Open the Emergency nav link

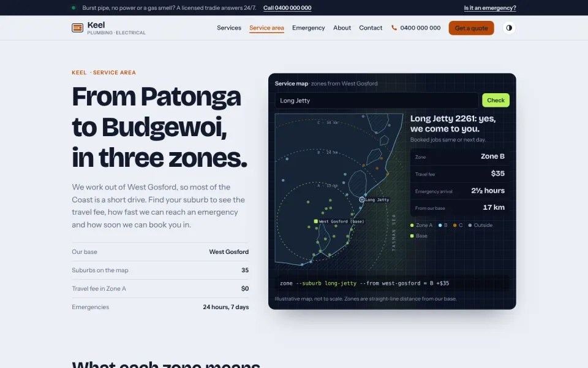click(x=308, y=28)
